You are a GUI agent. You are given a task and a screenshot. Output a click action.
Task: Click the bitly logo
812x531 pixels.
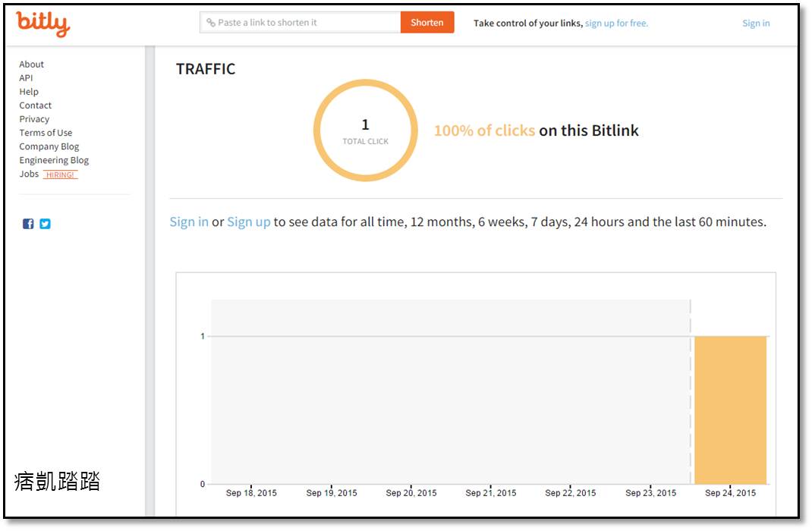coord(43,24)
